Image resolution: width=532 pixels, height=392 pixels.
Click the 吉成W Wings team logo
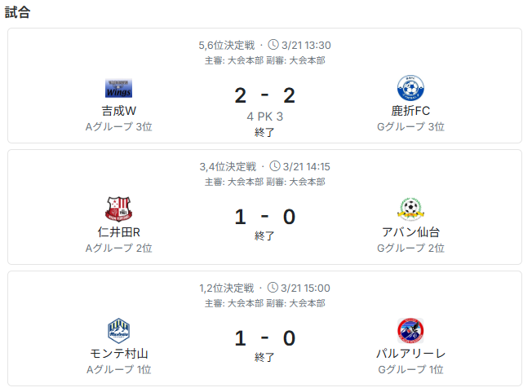118,88
